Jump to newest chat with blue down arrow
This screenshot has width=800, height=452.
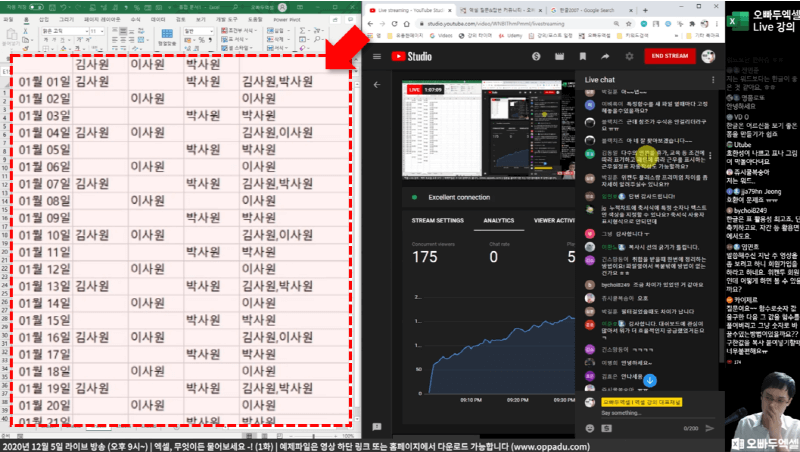point(649,381)
